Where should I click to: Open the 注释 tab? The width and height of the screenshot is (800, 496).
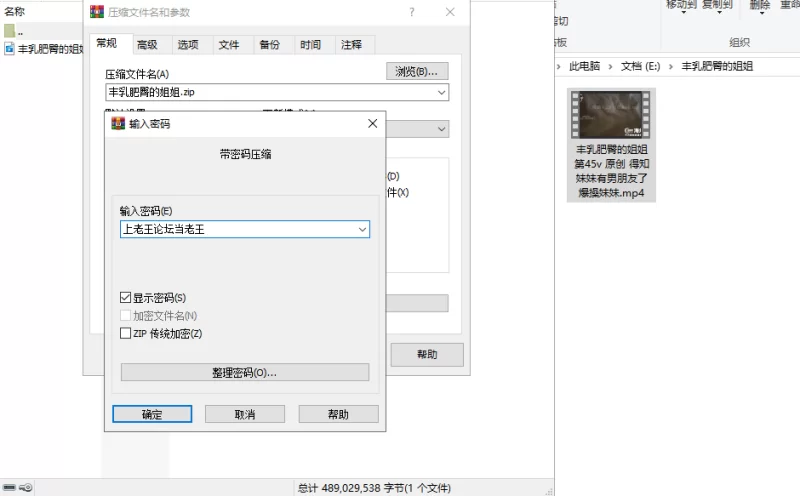click(351, 45)
